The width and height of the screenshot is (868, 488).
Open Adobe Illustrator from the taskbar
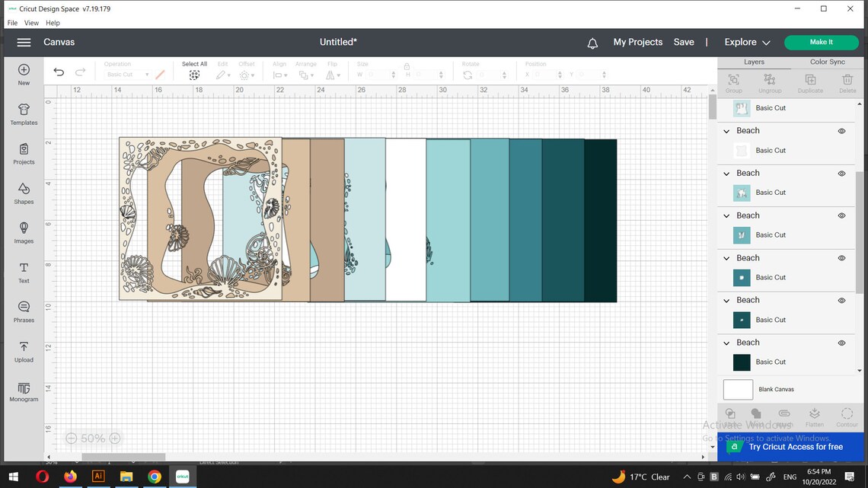tap(98, 477)
